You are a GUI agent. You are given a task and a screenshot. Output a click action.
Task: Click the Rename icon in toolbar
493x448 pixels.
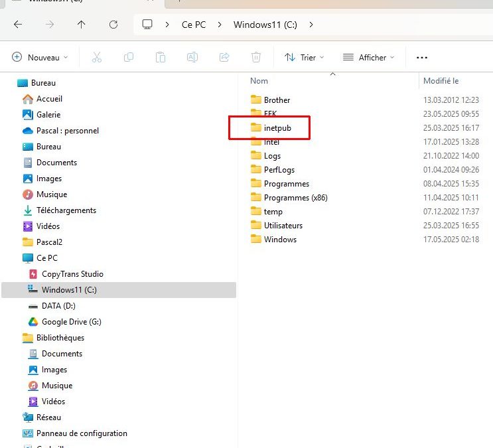pos(192,57)
